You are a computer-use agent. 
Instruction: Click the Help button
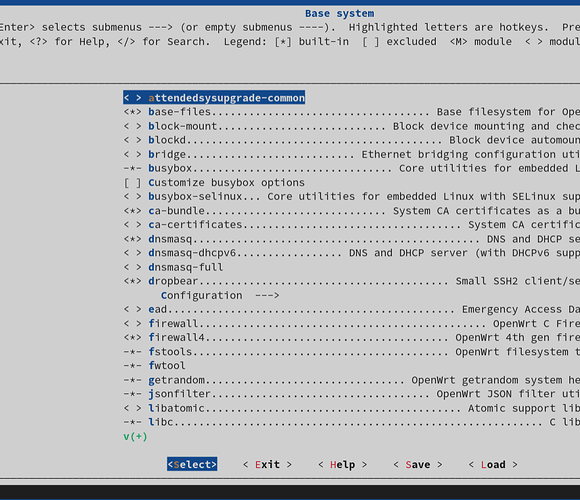coord(343,464)
